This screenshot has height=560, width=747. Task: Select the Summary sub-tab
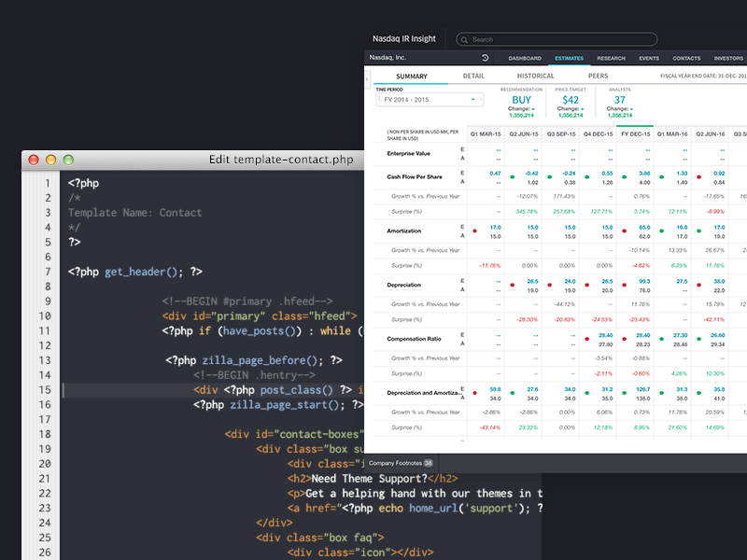412,77
